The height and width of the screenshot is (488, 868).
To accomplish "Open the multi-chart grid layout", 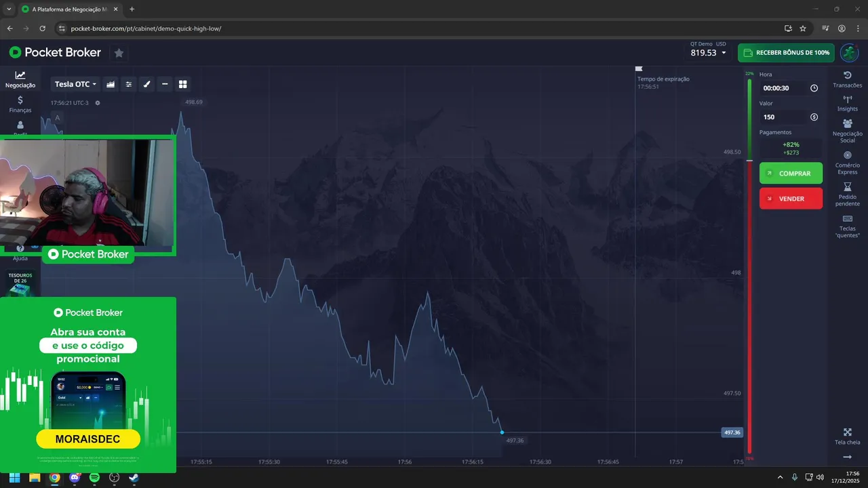I will [x=182, y=84].
